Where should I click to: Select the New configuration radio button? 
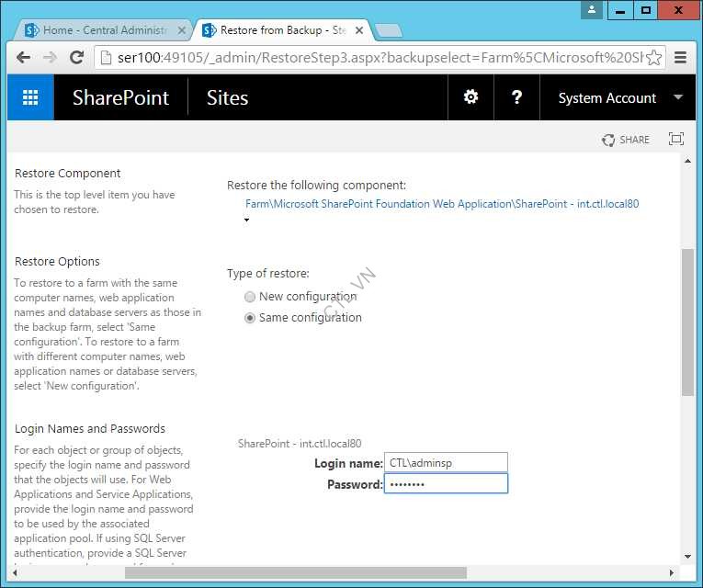coord(250,297)
